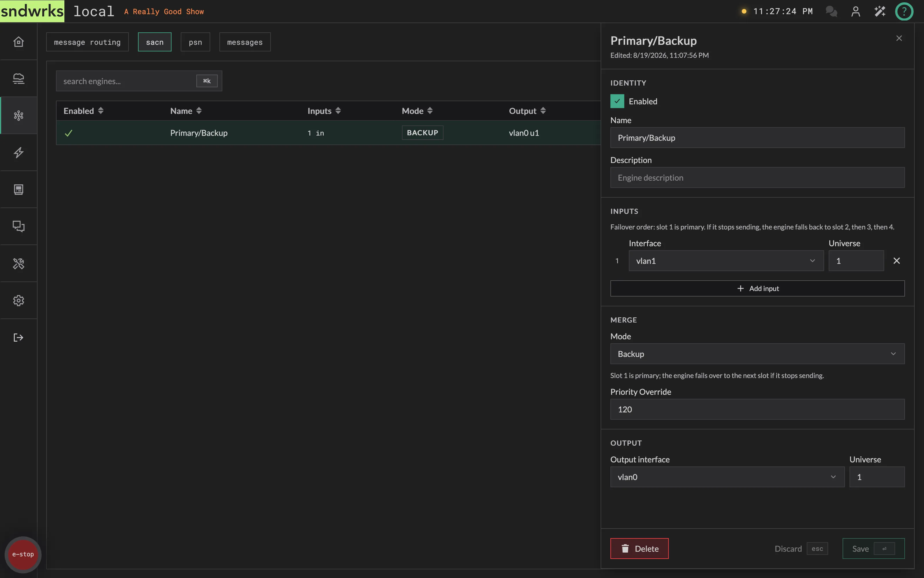This screenshot has width=924, height=578.
Task: Click the orange status dot by clock
Action: [744, 12]
